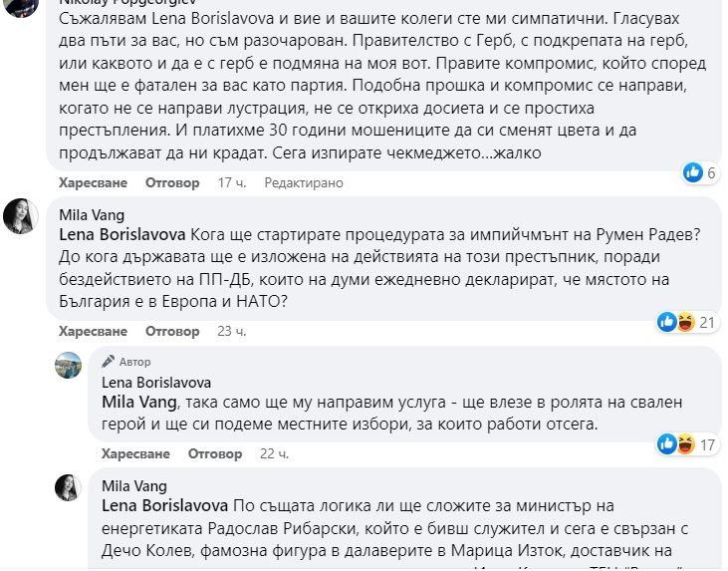Show edit history via Редактирано
The height and width of the screenshot is (571, 728).
tap(304, 183)
